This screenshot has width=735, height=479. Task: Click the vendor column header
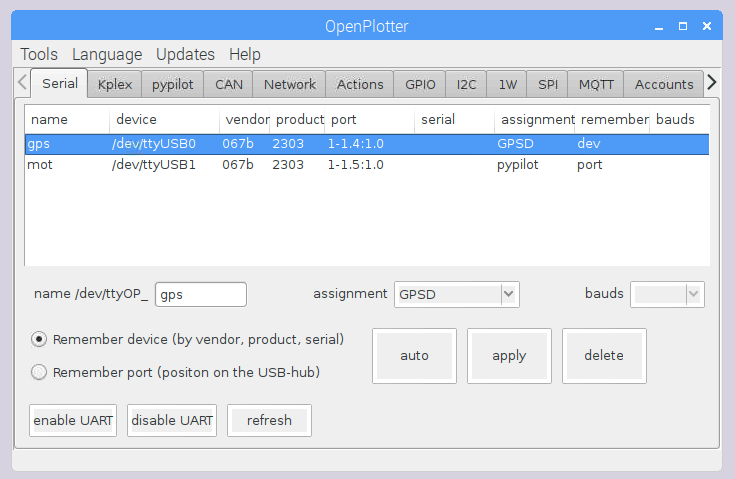245,120
